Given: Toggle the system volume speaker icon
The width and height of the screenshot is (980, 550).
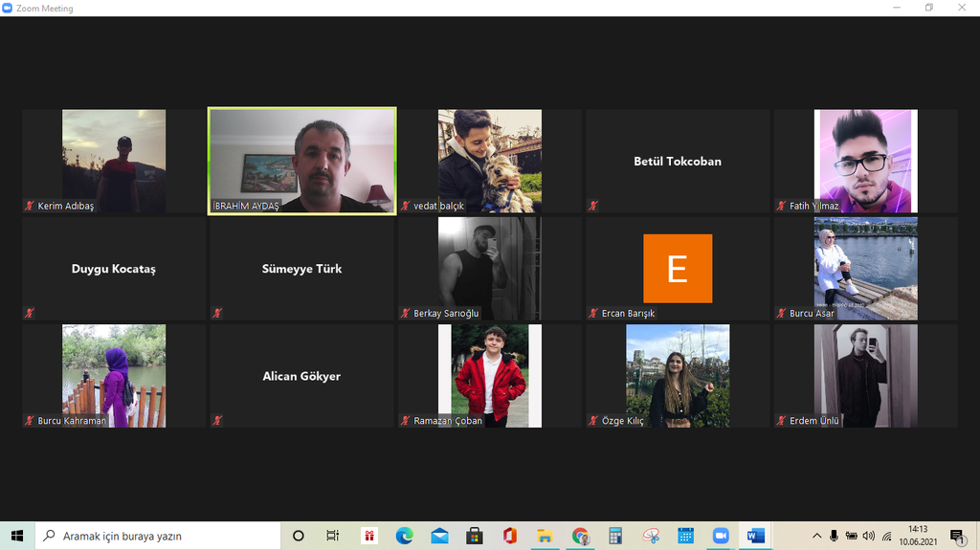Looking at the screenshot, I should tap(869, 536).
